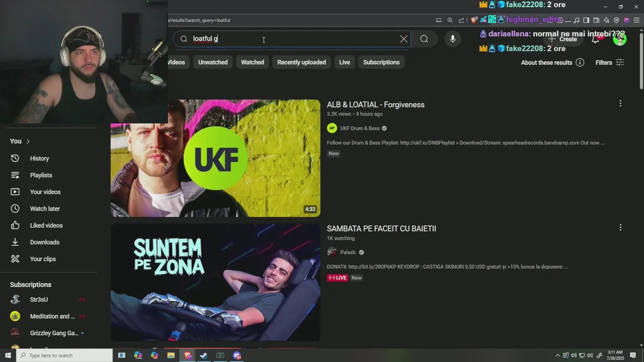This screenshot has height=362, width=644.
Task: Select the Subscriptions filter chip
Action: click(381, 62)
